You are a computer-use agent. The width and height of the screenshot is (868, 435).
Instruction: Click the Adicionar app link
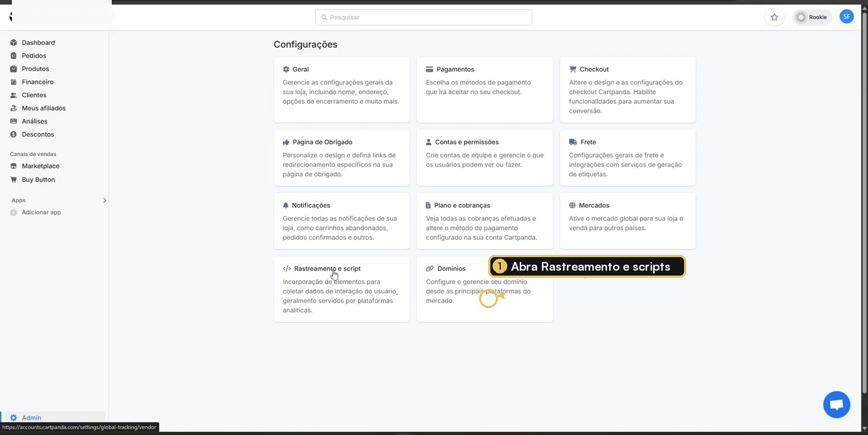41,213
